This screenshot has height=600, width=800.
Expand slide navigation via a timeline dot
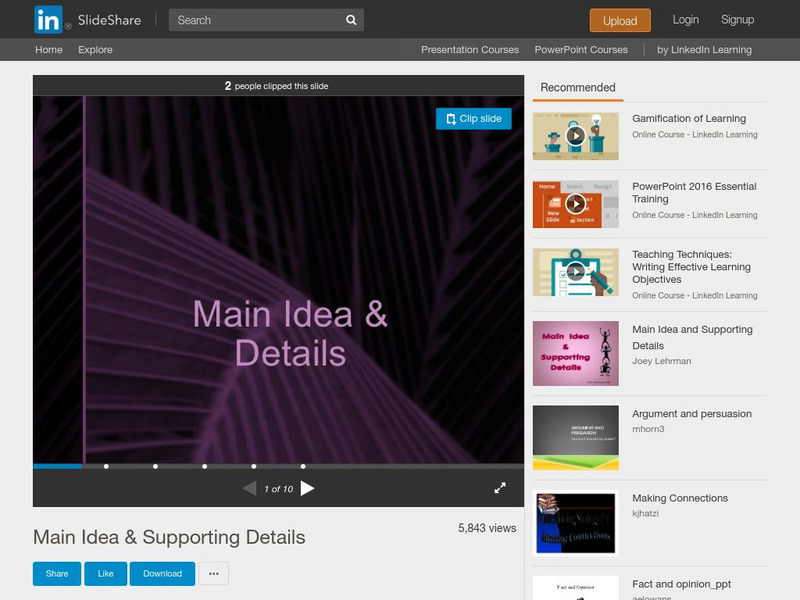[x=155, y=466]
